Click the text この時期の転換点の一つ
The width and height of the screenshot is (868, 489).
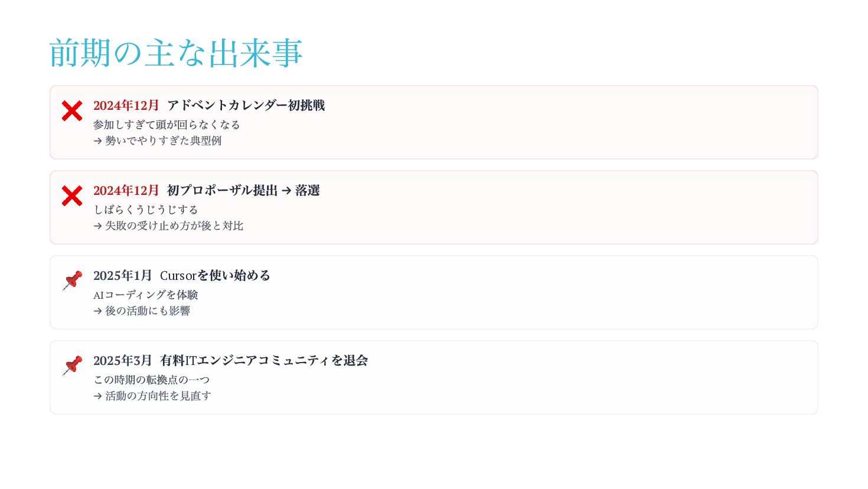[x=152, y=380]
